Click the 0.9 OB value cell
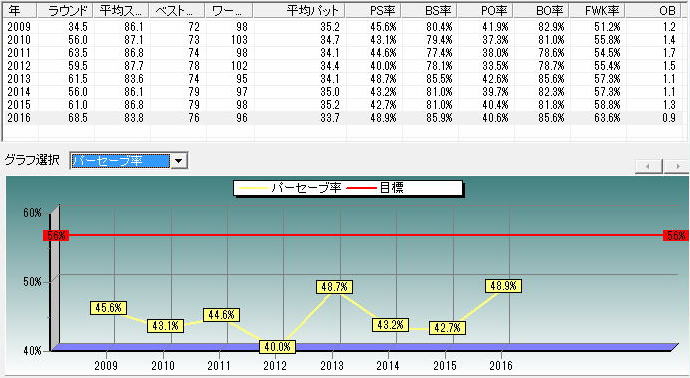 point(668,118)
